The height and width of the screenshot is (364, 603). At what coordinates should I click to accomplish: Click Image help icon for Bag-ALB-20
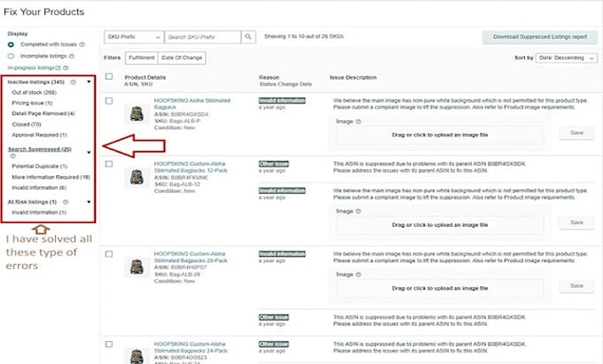pyautogui.click(x=358, y=275)
